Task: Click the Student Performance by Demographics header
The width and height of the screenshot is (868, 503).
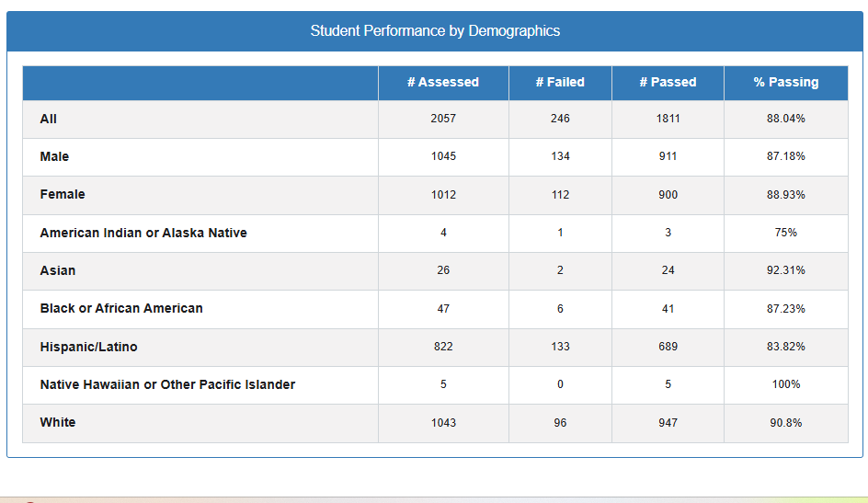Action: tap(435, 30)
